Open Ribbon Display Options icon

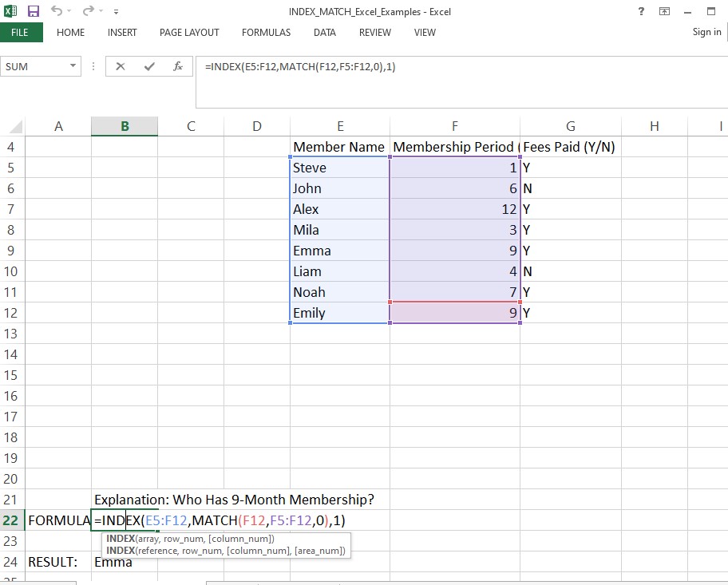(x=664, y=11)
